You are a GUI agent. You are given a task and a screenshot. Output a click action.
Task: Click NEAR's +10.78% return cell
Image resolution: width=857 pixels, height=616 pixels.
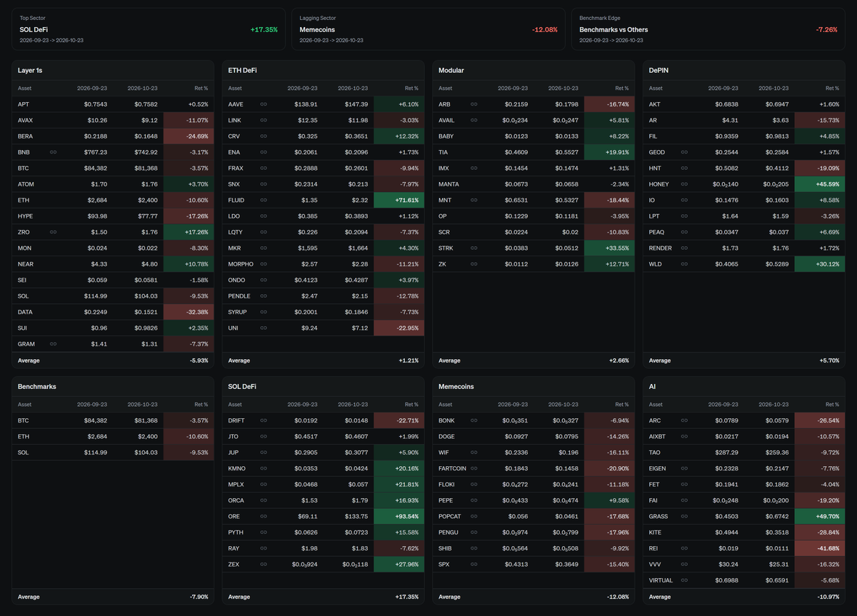point(189,264)
